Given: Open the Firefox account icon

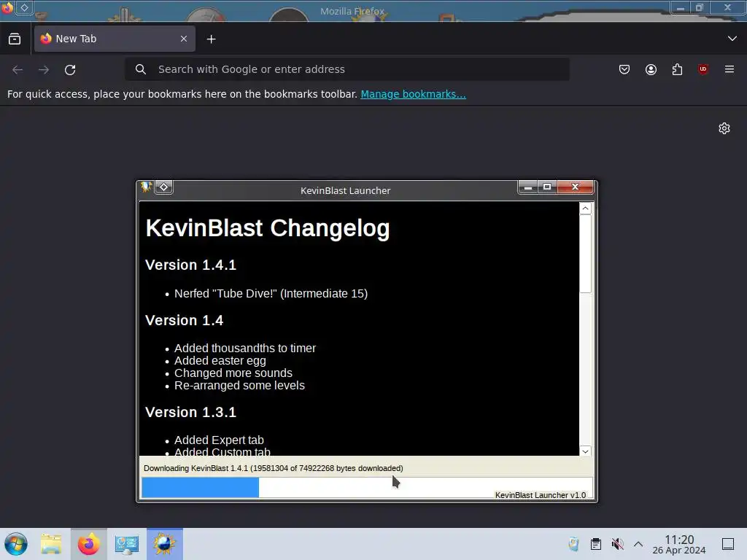Looking at the screenshot, I should tap(651, 69).
